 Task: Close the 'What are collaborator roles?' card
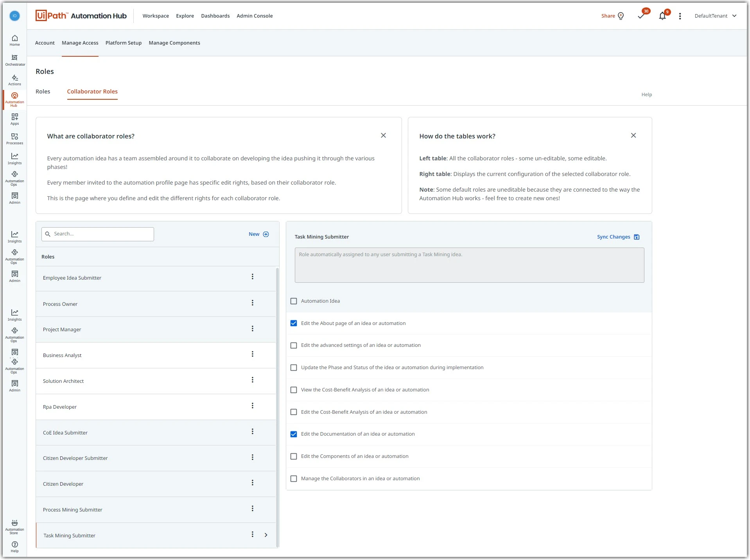pos(383,135)
